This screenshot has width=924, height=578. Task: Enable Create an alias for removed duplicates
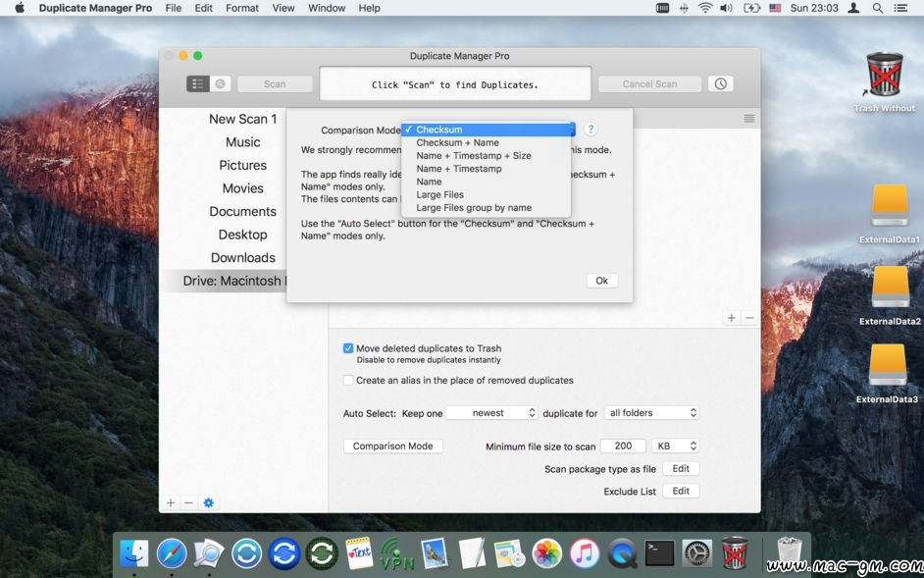(x=348, y=381)
